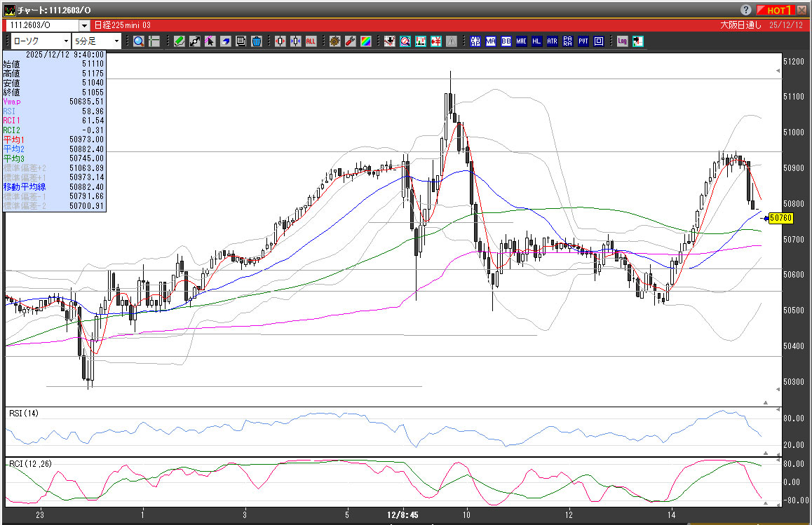812x525 pixels.
Task: Click the HL indicator button
Action: [536, 41]
